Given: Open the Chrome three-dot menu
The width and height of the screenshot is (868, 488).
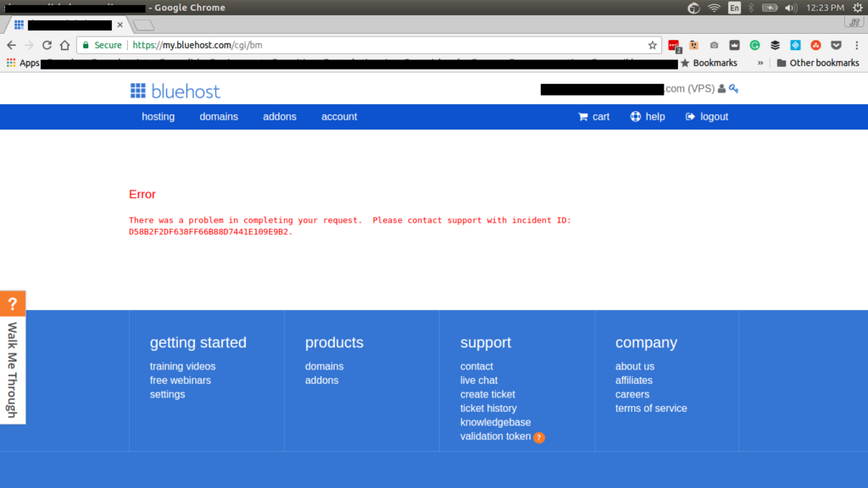Looking at the screenshot, I should tap(856, 46).
